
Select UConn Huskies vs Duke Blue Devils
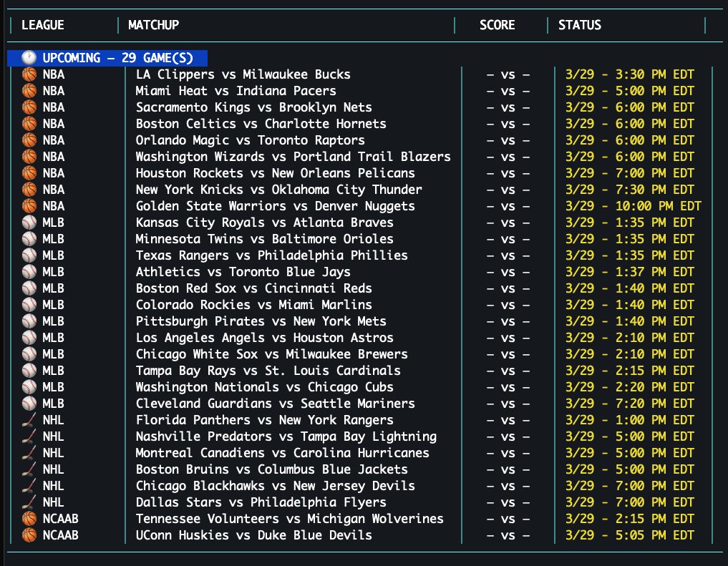coord(254,535)
